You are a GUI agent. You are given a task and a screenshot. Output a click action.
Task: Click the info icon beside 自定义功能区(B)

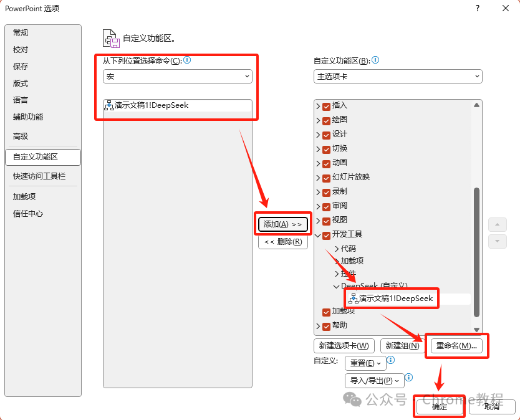[375, 60]
